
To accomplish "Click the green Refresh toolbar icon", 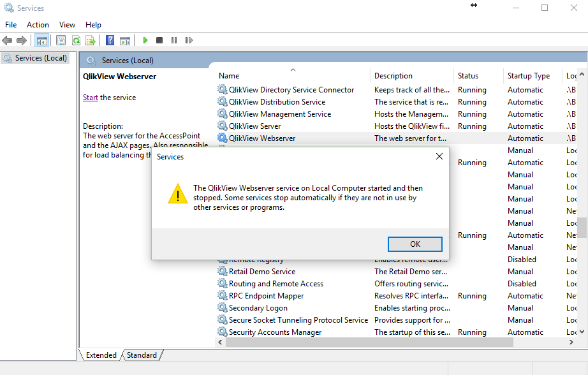I will (76, 40).
